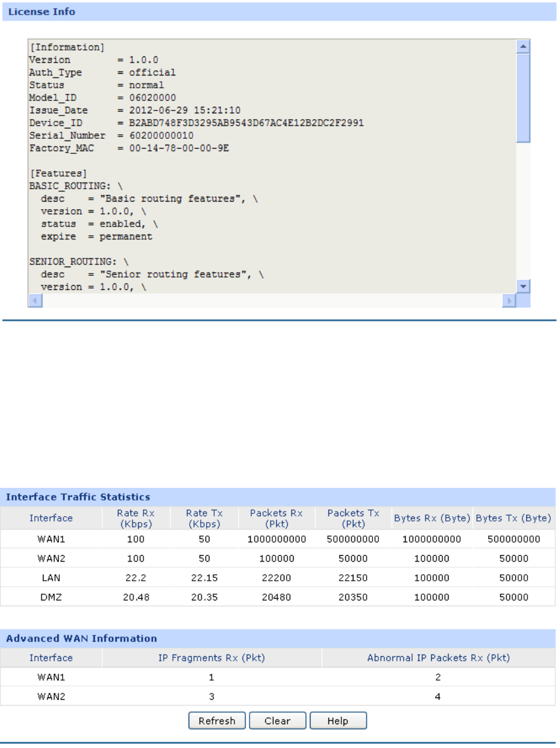Click the Packets Rx (Pkt) column header

click(x=276, y=518)
